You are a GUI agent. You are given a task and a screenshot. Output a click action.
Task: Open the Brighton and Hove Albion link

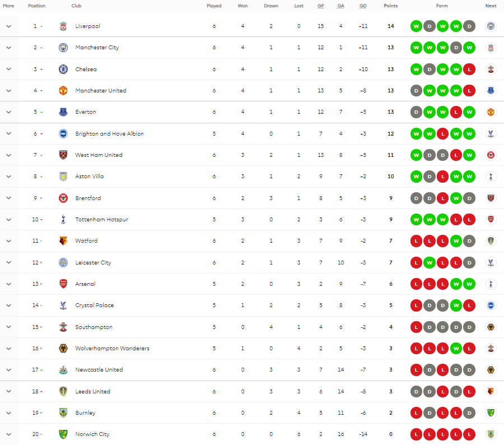point(109,134)
